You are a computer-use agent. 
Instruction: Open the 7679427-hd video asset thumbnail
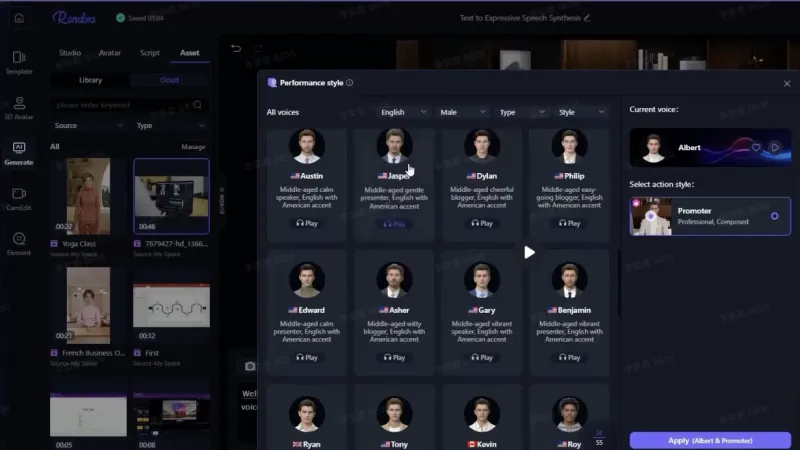171,196
